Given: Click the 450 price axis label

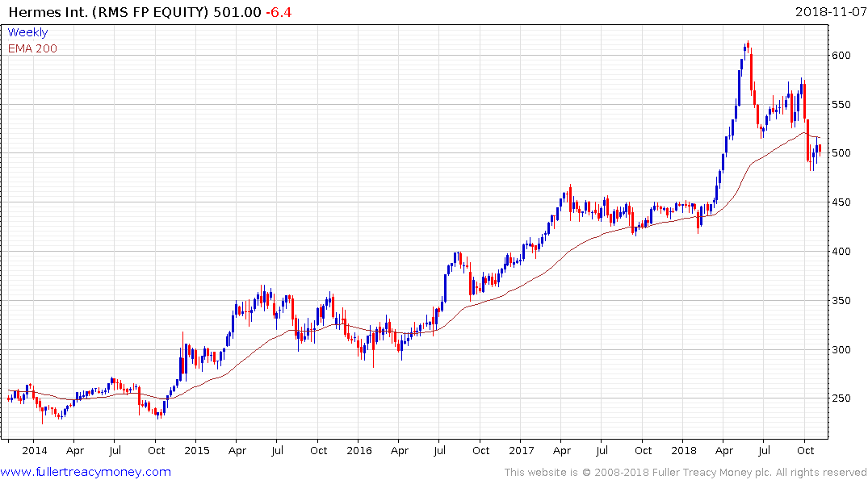Looking at the screenshot, I should [841, 202].
